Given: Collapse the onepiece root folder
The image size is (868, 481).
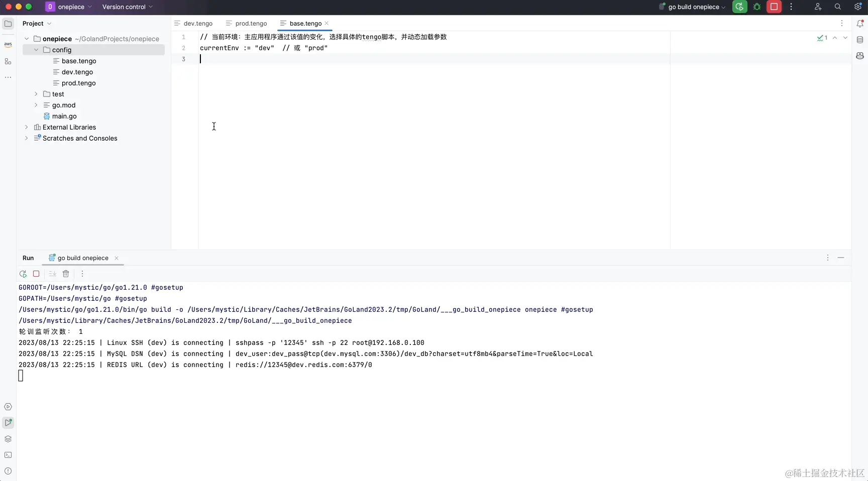Looking at the screenshot, I should (x=27, y=39).
